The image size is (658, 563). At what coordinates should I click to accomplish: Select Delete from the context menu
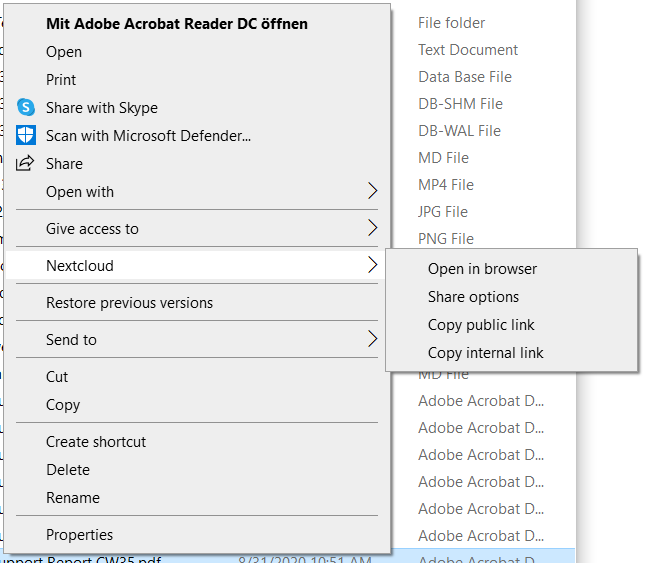[x=68, y=470]
